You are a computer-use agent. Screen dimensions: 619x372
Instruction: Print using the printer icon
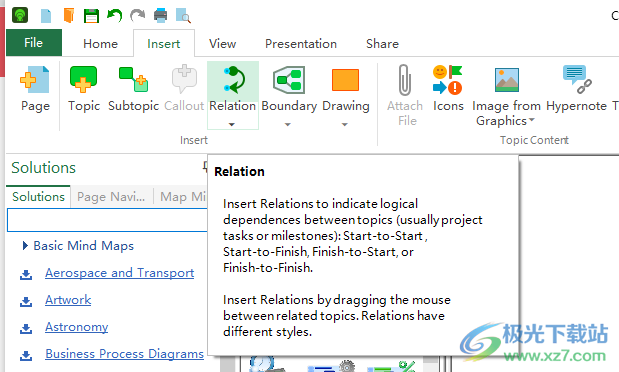(x=160, y=16)
